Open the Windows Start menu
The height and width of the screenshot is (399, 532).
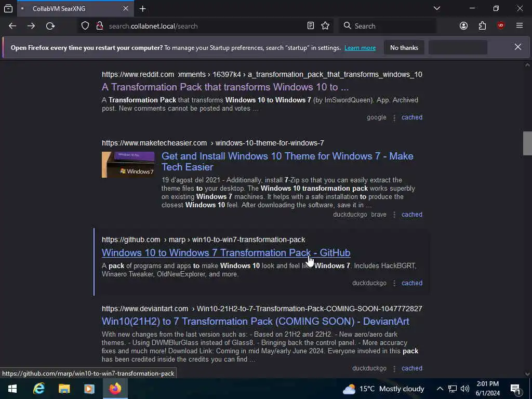12,389
